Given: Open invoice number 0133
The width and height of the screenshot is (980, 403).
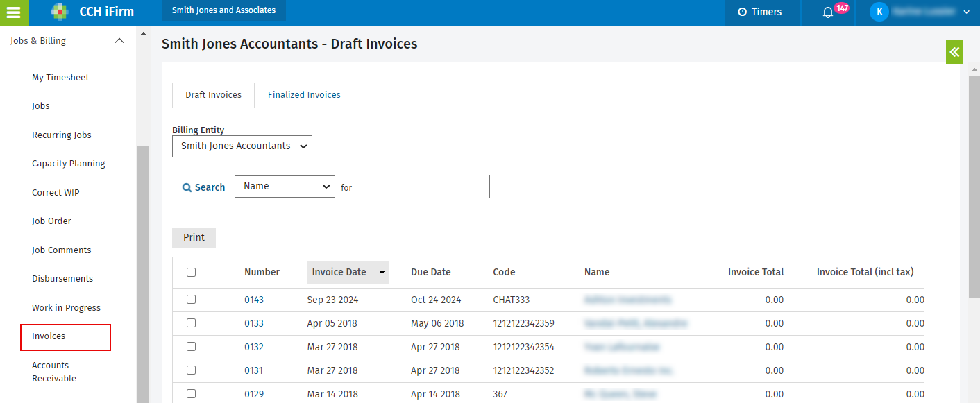Looking at the screenshot, I should [x=254, y=324].
